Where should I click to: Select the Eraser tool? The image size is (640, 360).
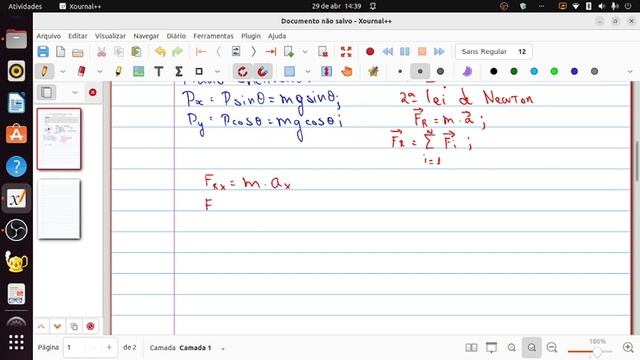(x=81, y=71)
